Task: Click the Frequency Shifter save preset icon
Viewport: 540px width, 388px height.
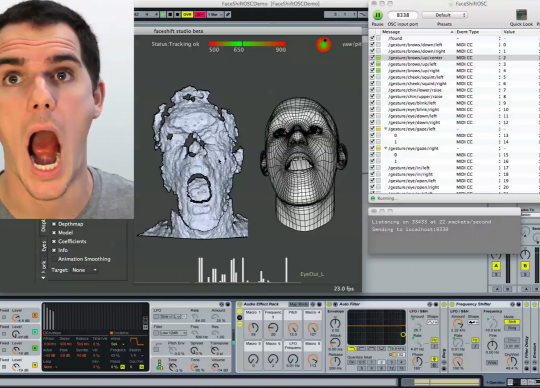Action: (519, 304)
